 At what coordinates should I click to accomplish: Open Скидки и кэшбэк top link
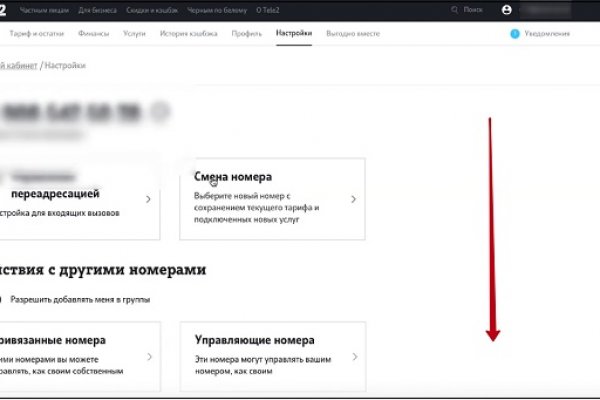[x=153, y=9]
